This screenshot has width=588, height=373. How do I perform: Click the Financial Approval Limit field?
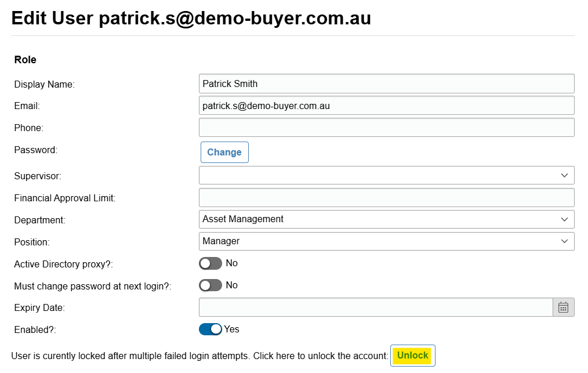(387, 197)
